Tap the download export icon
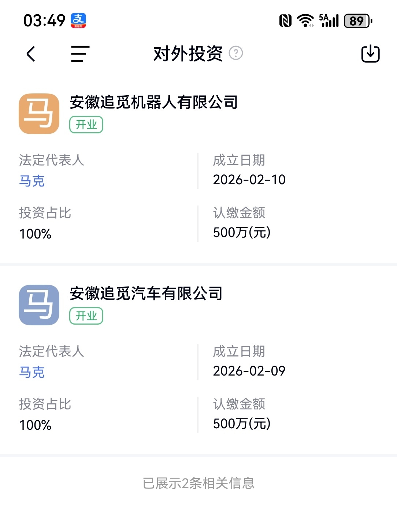This screenshot has width=397, height=532. pyautogui.click(x=370, y=54)
